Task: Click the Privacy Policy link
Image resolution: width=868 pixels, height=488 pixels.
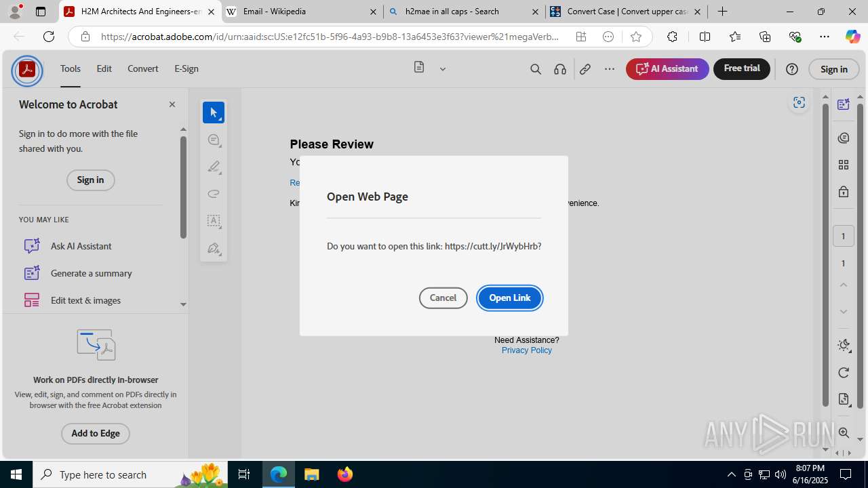Action: (x=527, y=350)
